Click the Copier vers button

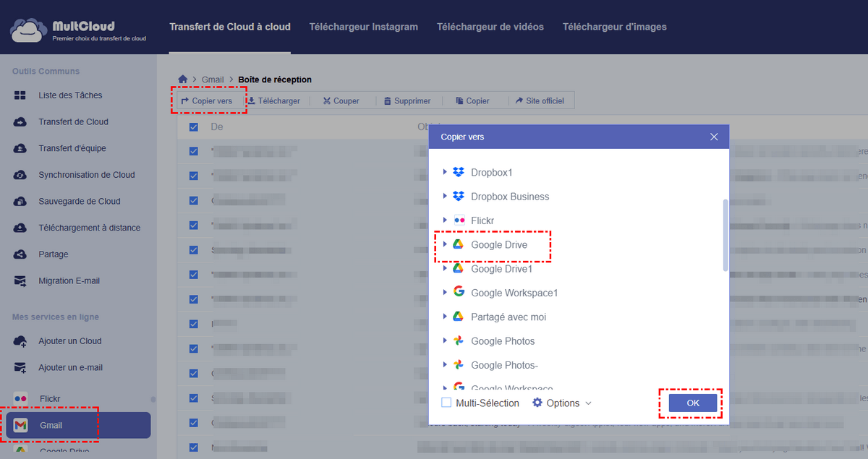(207, 101)
